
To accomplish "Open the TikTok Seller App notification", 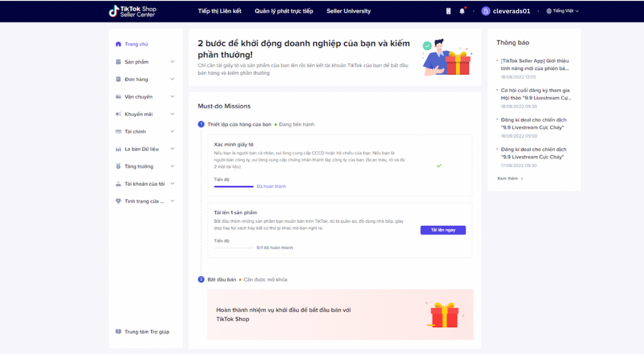I will pyautogui.click(x=535, y=64).
